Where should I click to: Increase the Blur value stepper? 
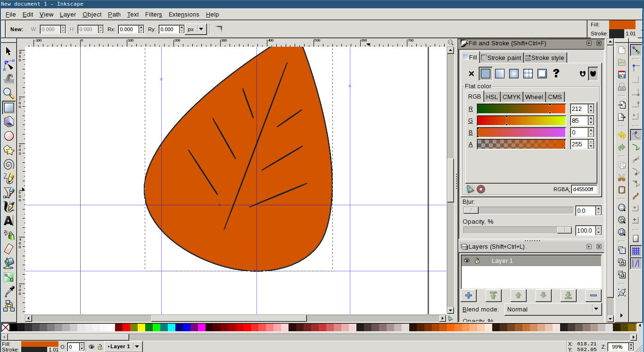tap(598, 209)
